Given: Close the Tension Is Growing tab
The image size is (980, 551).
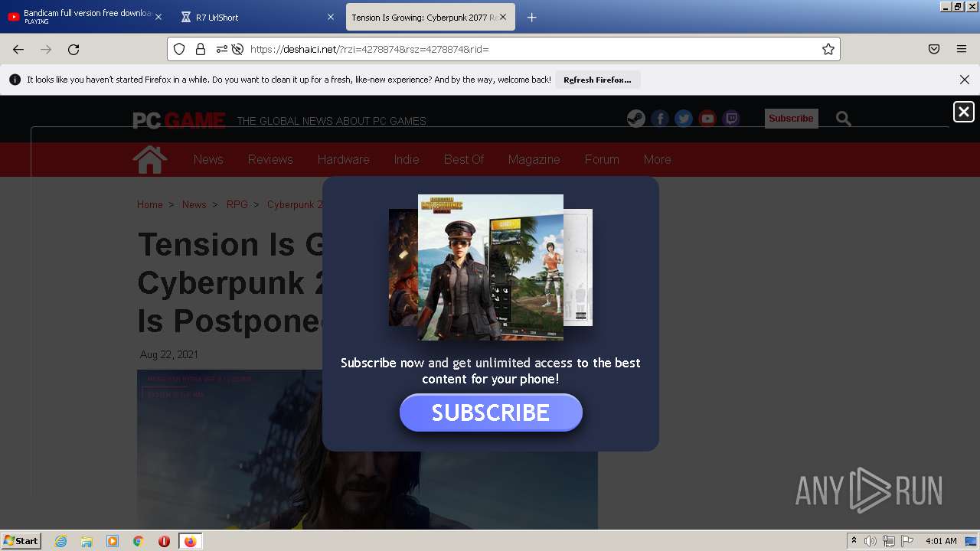Looking at the screenshot, I should pos(503,17).
